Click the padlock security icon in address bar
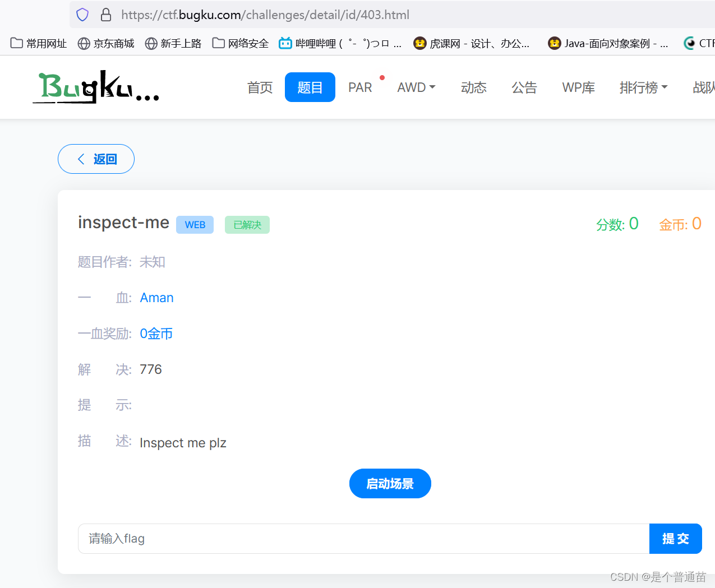Screen dimensions: 715x588 (106, 14)
